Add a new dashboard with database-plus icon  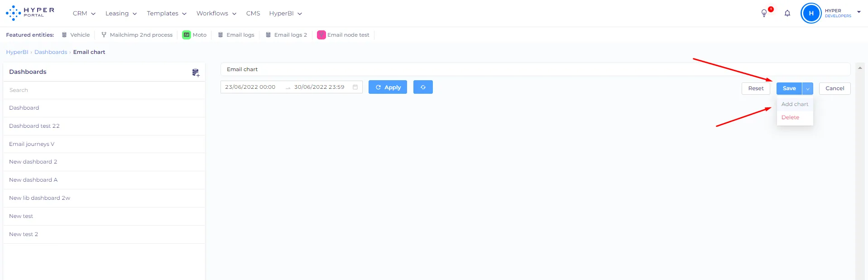pyautogui.click(x=196, y=72)
